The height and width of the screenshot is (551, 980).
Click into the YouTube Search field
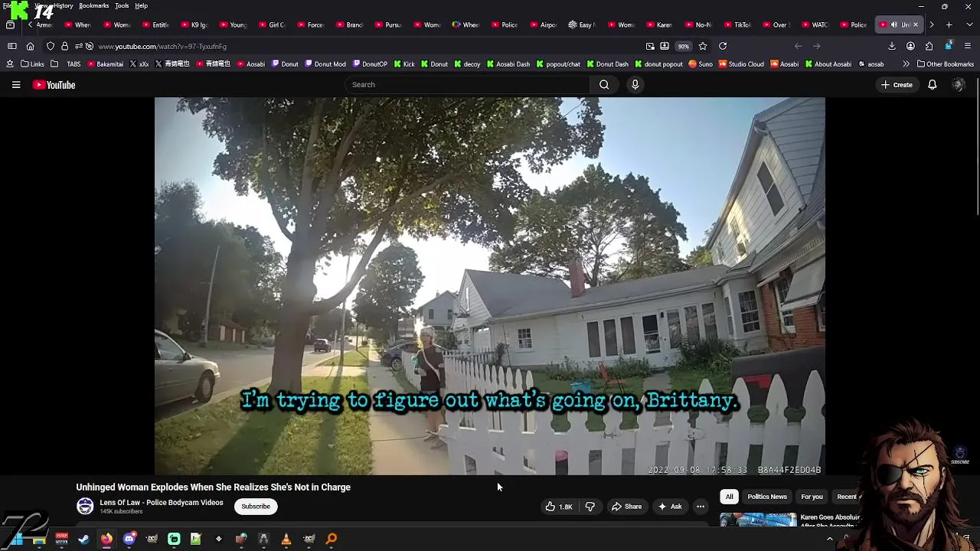click(x=467, y=85)
